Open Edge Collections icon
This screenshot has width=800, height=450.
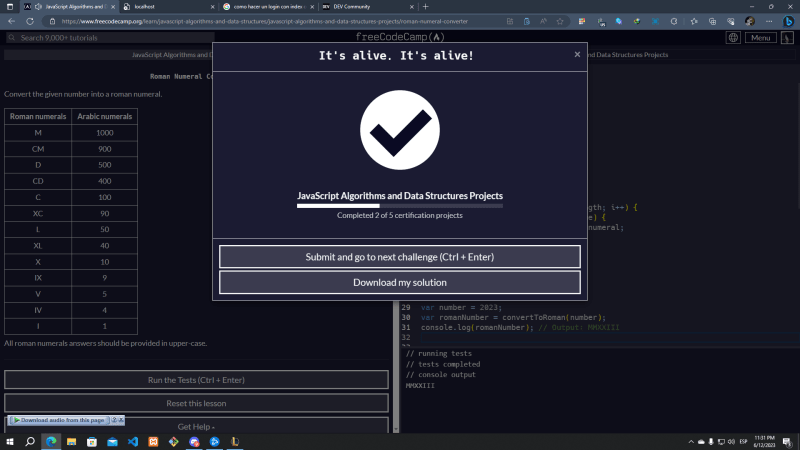(x=712, y=21)
